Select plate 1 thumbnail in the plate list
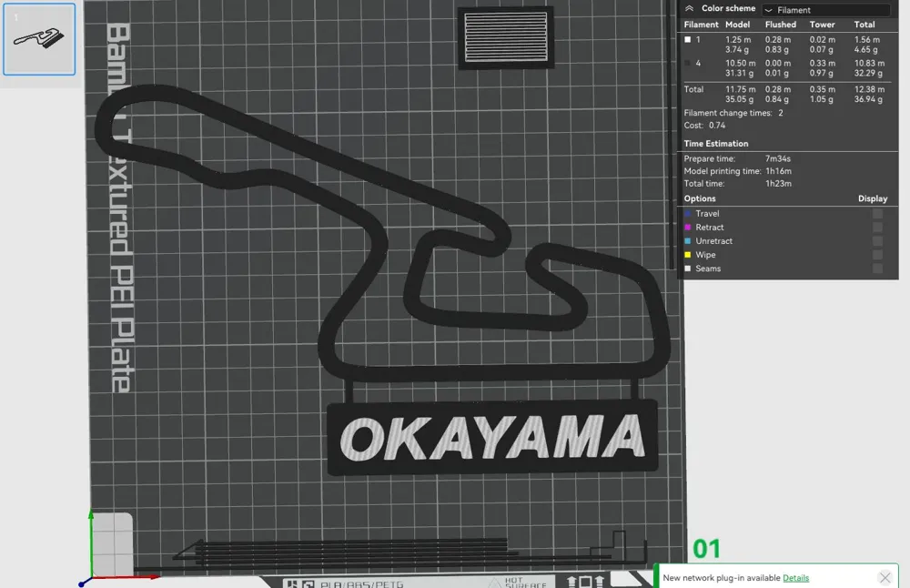This screenshot has height=588, width=910. (x=39, y=39)
